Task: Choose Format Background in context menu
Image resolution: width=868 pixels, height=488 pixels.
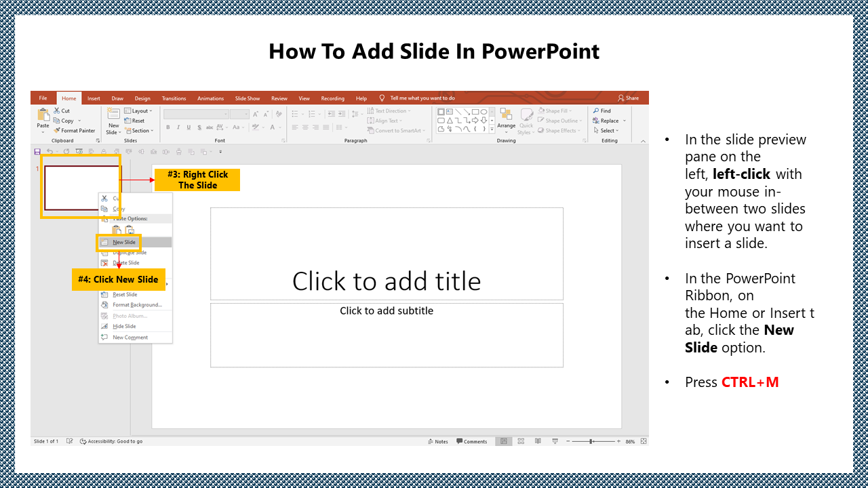Action: click(x=135, y=304)
